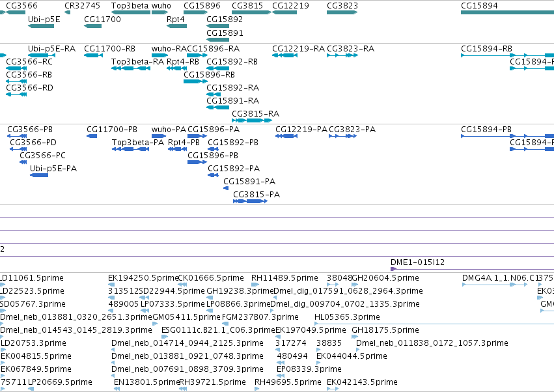Click transcript CG3815-RA

point(255,114)
